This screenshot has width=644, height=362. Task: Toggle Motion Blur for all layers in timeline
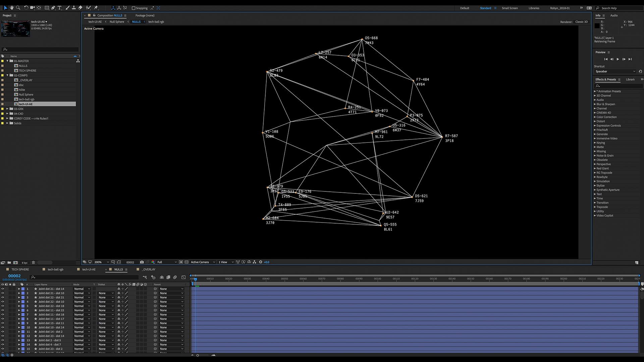click(x=175, y=277)
